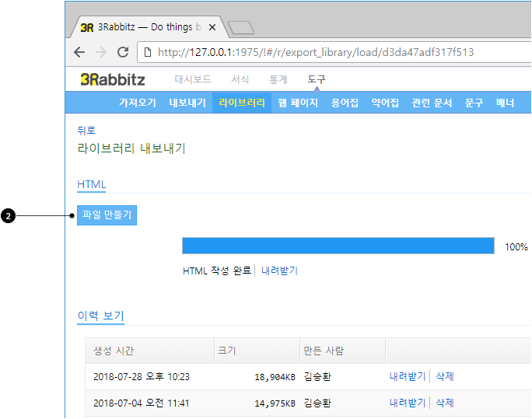This screenshot has height=419, width=532.
Task: Open a new browser tab
Action: (x=241, y=27)
